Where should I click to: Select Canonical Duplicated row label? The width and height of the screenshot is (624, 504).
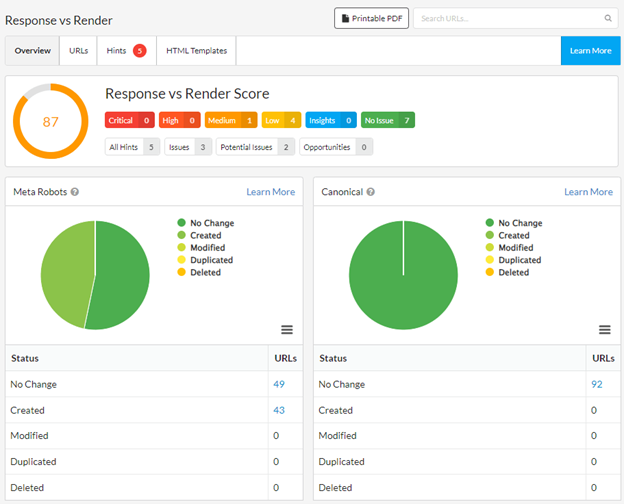(341, 461)
